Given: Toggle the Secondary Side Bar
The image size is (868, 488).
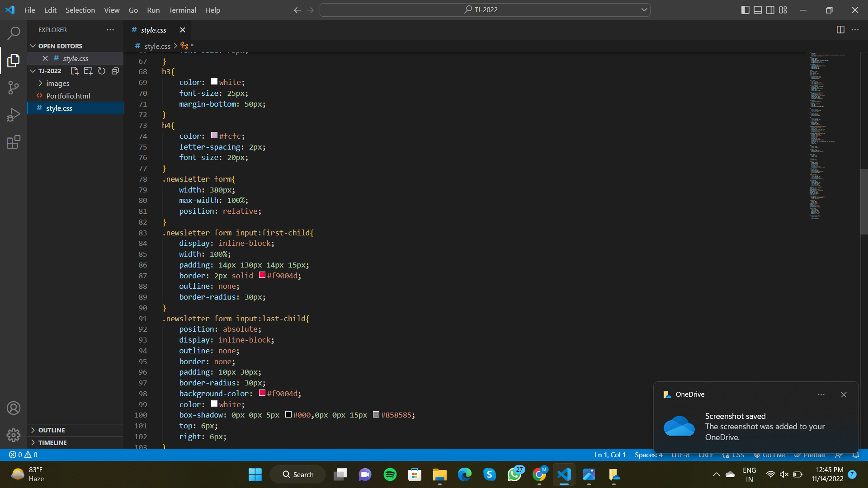Looking at the screenshot, I should (x=770, y=9).
